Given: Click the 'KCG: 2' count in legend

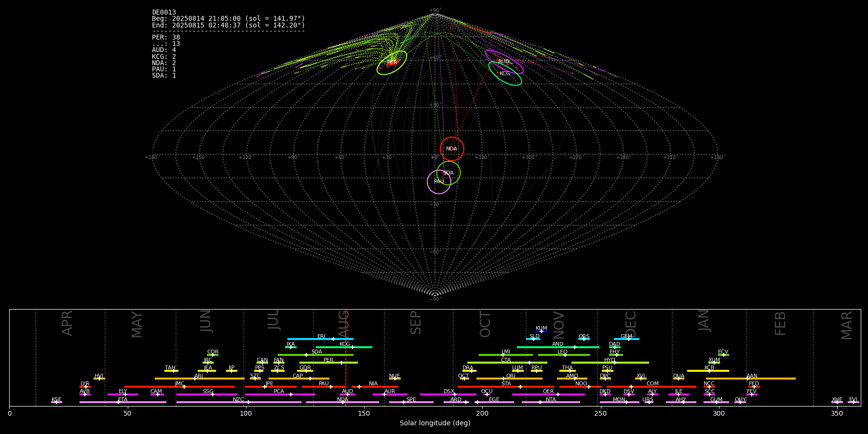Looking at the screenshot, I should (x=164, y=57).
